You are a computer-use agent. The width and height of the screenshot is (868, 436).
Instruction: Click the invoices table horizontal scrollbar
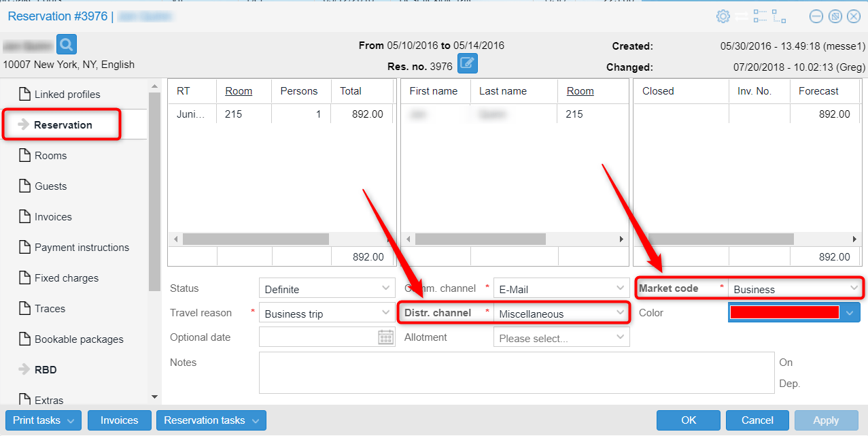point(721,239)
